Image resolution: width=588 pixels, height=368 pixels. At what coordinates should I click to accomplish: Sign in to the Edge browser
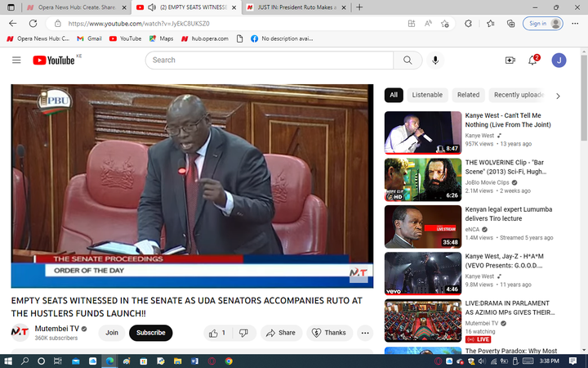542,23
